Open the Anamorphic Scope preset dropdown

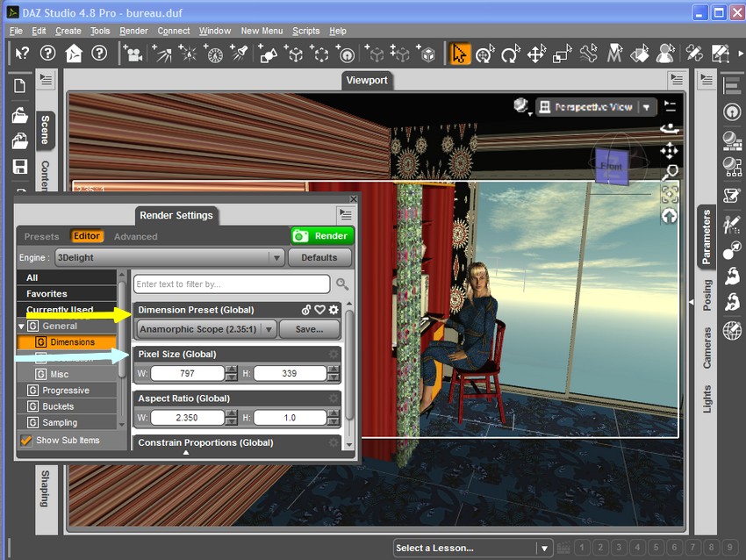point(206,329)
